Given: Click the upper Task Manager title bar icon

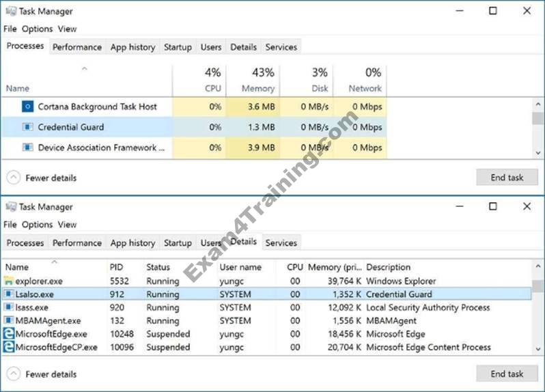Looking at the screenshot, I should pyautogui.click(x=11, y=11).
